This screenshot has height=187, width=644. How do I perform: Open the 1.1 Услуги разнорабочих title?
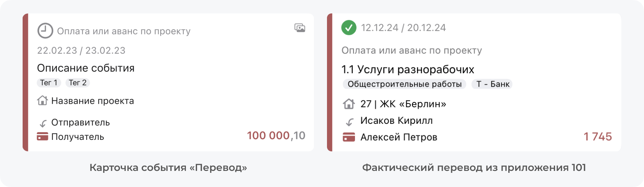pyautogui.click(x=408, y=69)
